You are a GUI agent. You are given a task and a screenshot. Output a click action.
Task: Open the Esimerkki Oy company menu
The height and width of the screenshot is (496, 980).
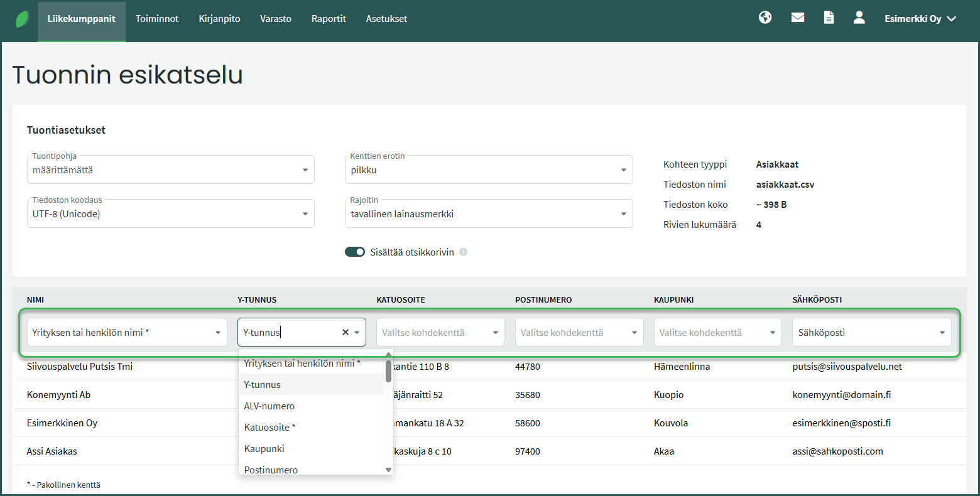point(920,19)
